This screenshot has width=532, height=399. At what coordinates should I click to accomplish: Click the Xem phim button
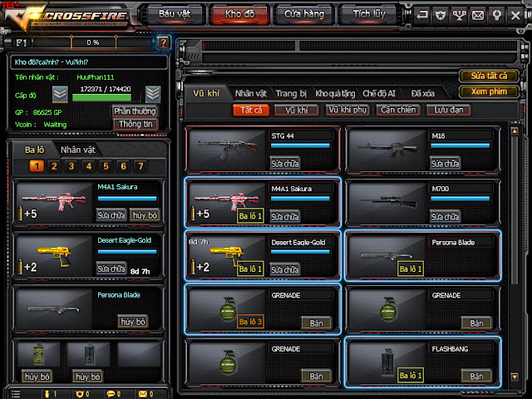tap(489, 91)
